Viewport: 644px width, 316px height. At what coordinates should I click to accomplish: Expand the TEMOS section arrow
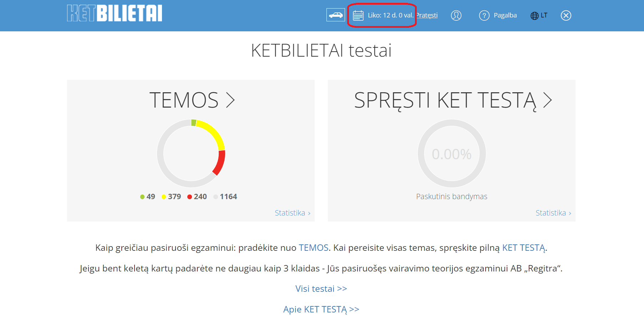pyautogui.click(x=230, y=100)
